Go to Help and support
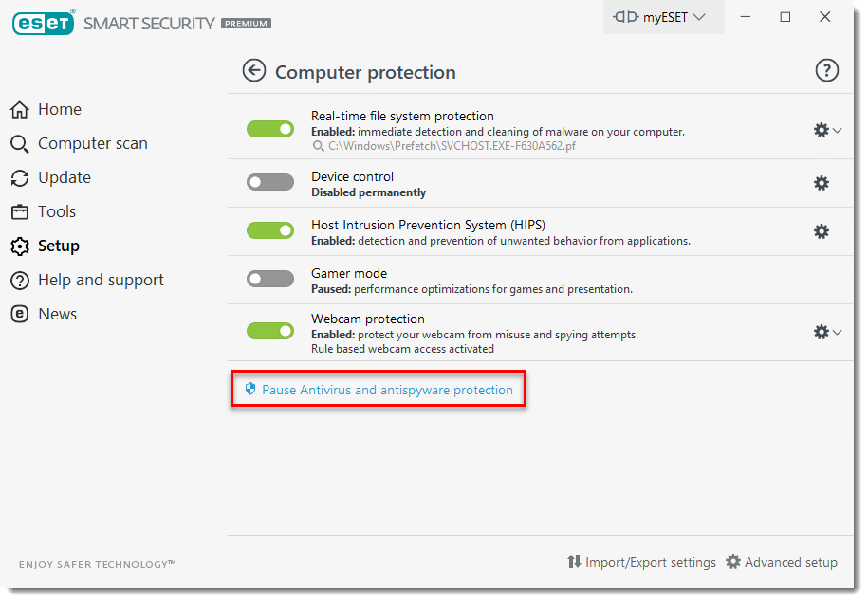The image size is (868, 602). pyautogui.click(x=101, y=280)
